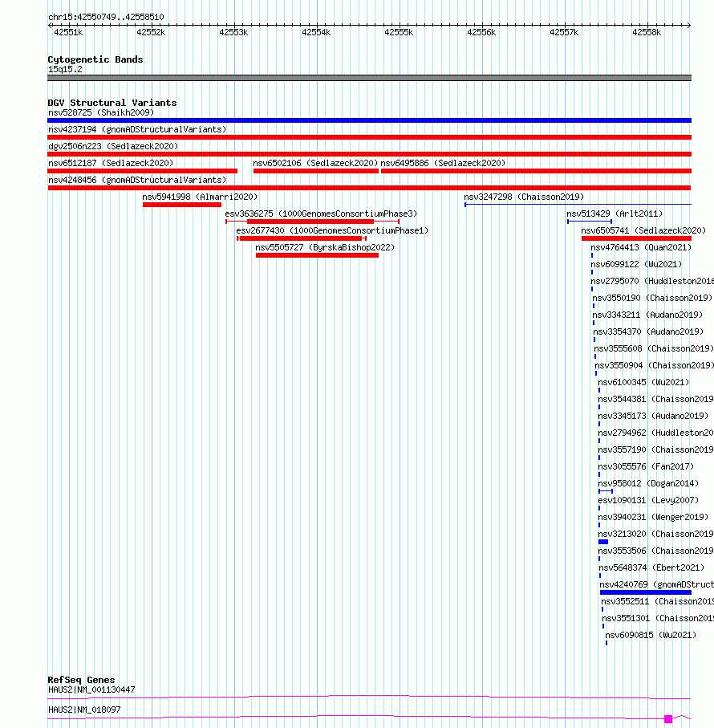Click nsv6505741 (Sedlazeck2020) label
Screen dimensions: 714x728
click(643, 230)
